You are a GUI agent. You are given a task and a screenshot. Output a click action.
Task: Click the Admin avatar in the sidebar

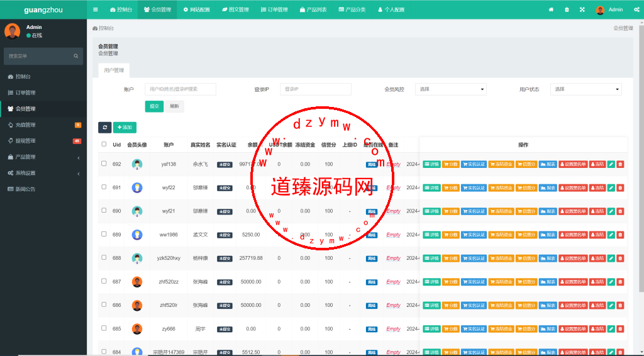click(x=13, y=31)
